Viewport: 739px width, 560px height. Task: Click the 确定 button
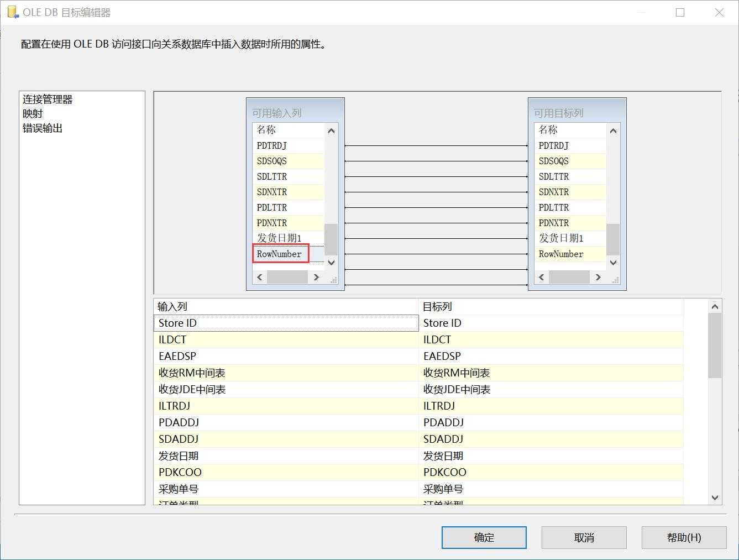pos(484,537)
